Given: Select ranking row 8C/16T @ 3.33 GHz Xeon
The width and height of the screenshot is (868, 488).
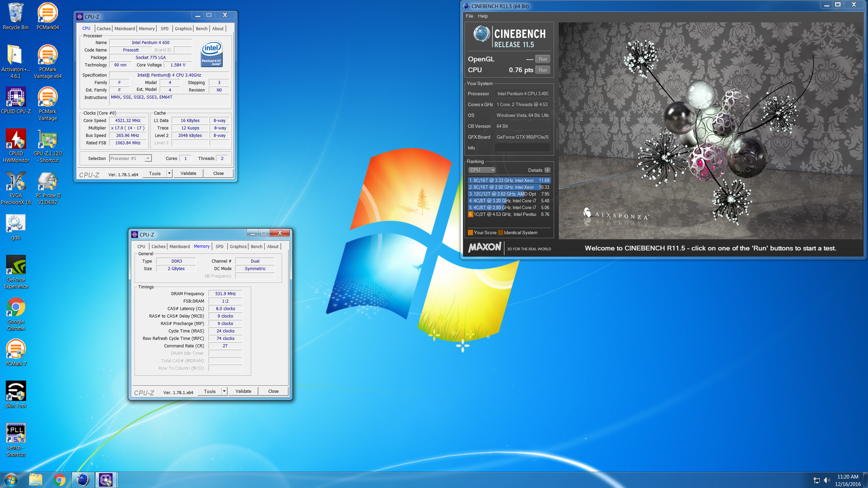Looking at the screenshot, I should (509, 180).
